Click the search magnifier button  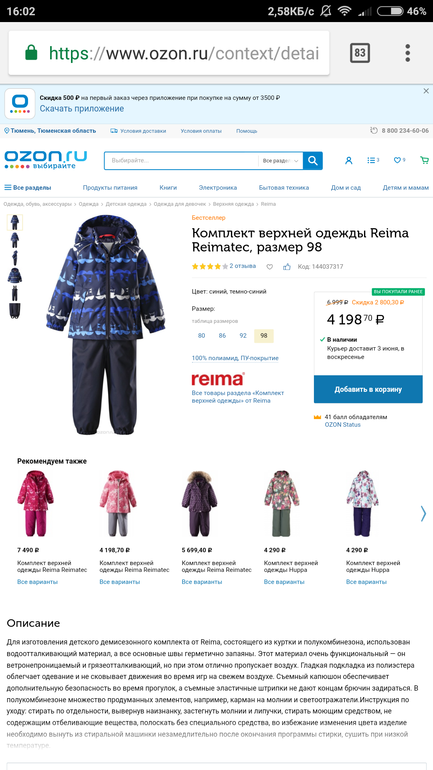click(312, 161)
